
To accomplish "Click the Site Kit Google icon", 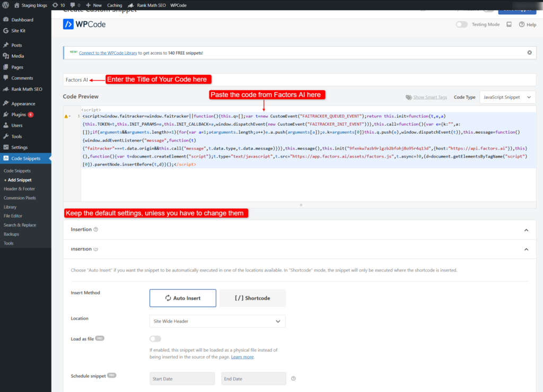I will pyautogui.click(x=6, y=30).
